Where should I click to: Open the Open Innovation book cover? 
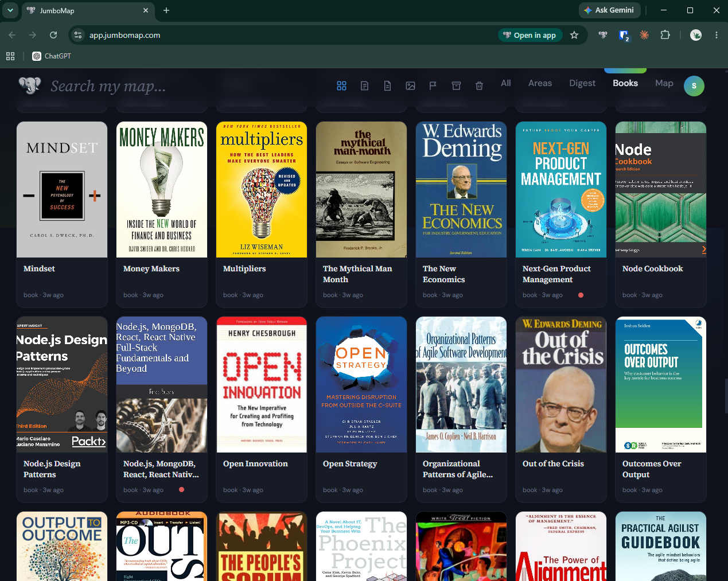tap(262, 384)
